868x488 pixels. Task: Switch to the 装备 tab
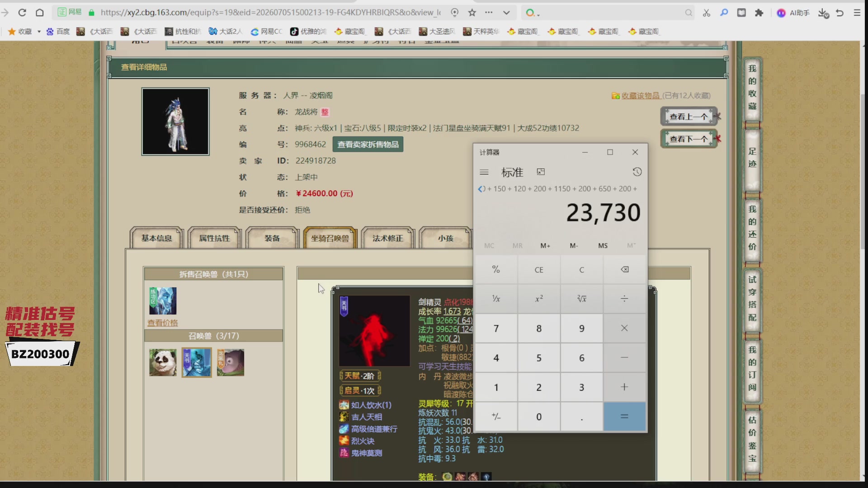pyautogui.click(x=272, y=238)
